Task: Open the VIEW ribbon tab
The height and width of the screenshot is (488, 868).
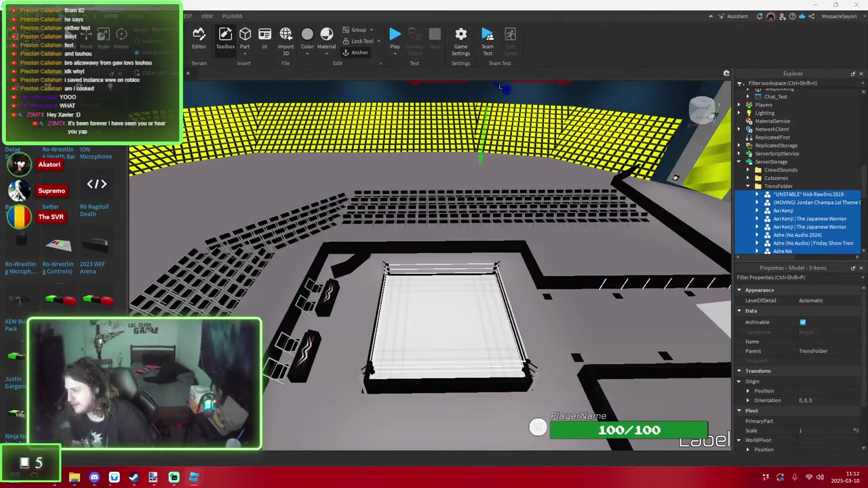Action: tap(207, 16)
